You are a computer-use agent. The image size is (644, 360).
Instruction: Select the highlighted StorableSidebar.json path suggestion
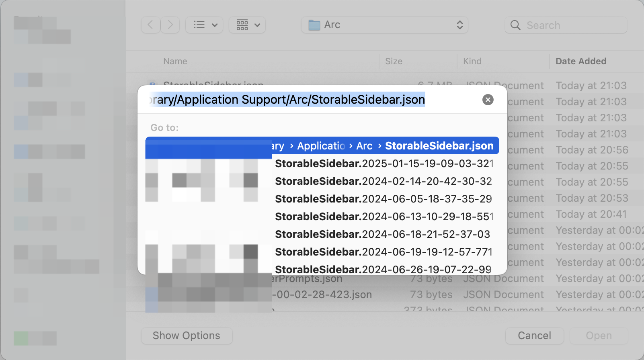click(x=322, y=145)
